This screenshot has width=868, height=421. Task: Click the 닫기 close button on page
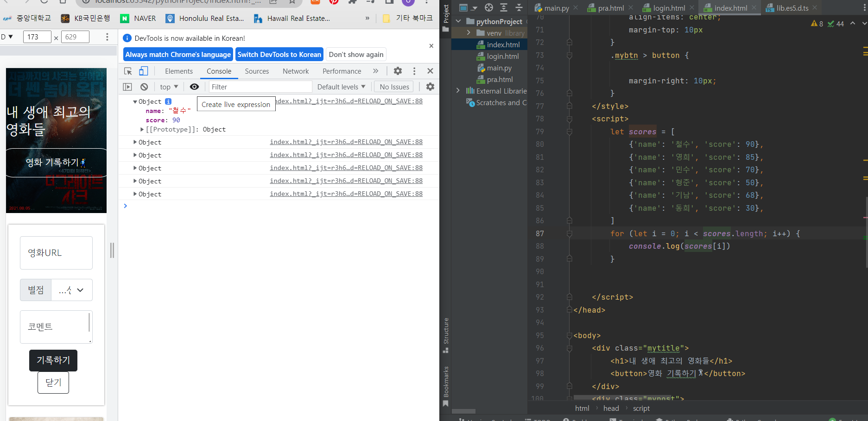pyautogui.click(x=53, y=383)
